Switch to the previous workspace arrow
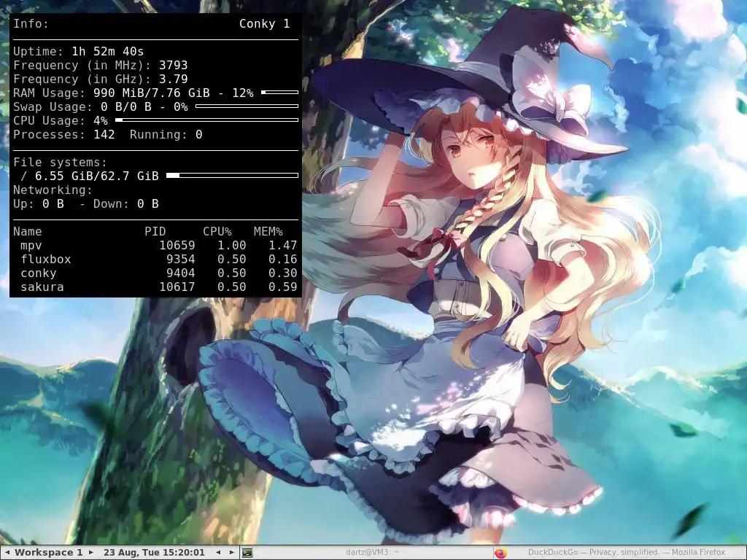 click(7, 553)
